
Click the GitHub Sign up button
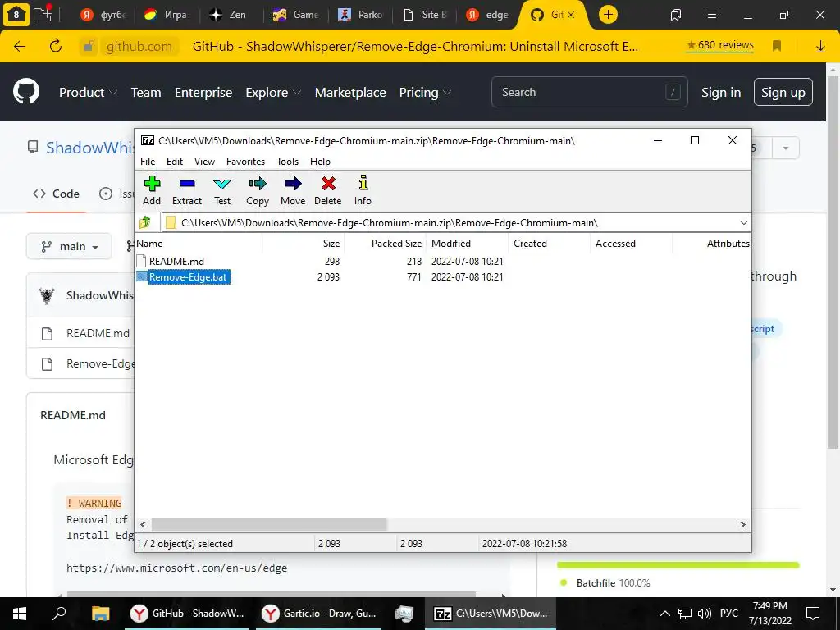click(x=783, y=92)
